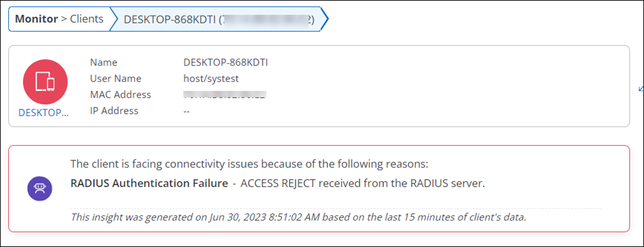Click the arrow tip ending the breadcrumb

click(324, 19)
